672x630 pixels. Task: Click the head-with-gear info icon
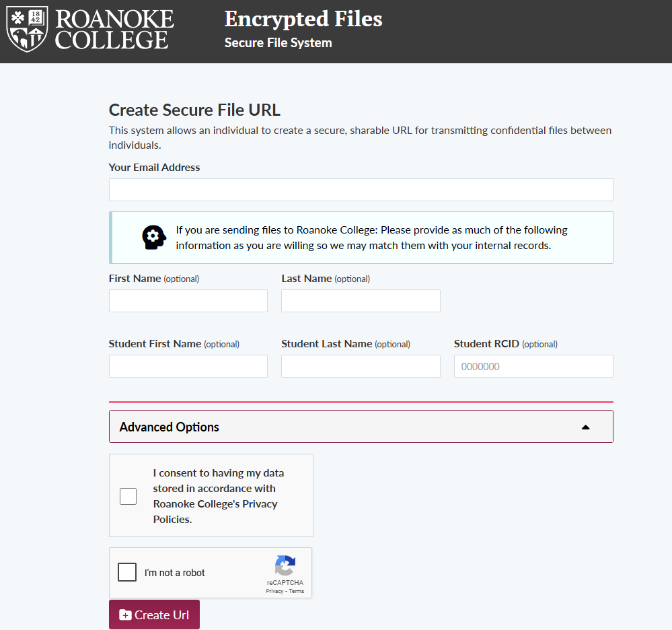coord(153,238)
